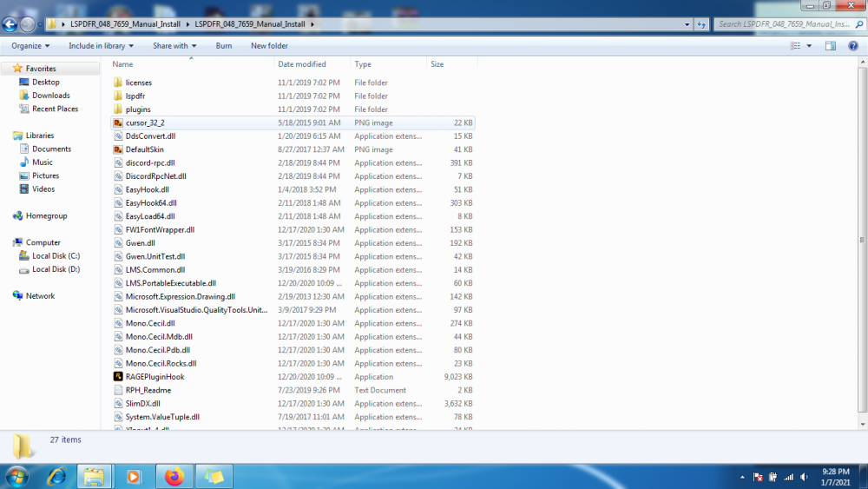Open the Share with dropdown

click(x=174, y=46)
